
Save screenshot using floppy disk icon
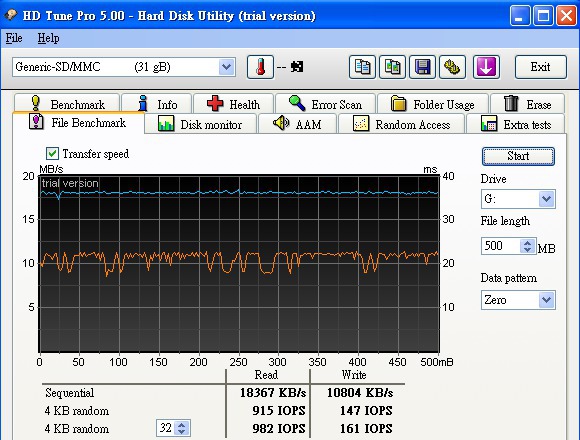(x=422, y=67)
